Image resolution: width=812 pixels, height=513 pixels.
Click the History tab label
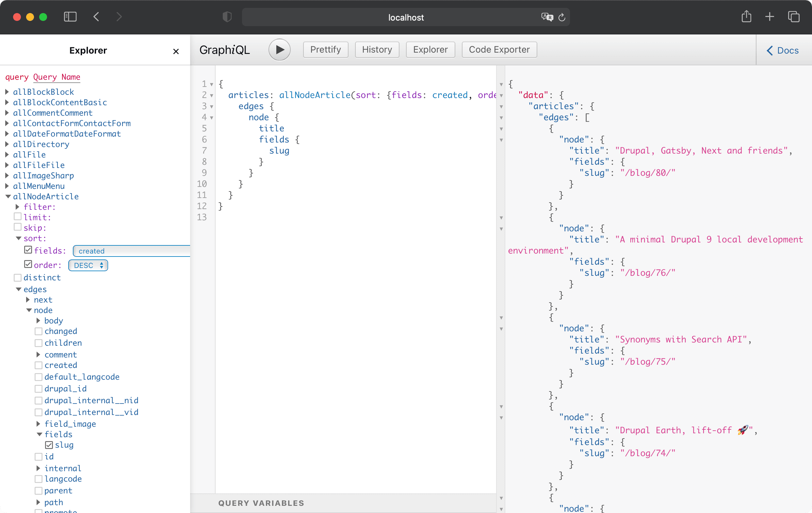coord(377,49)
